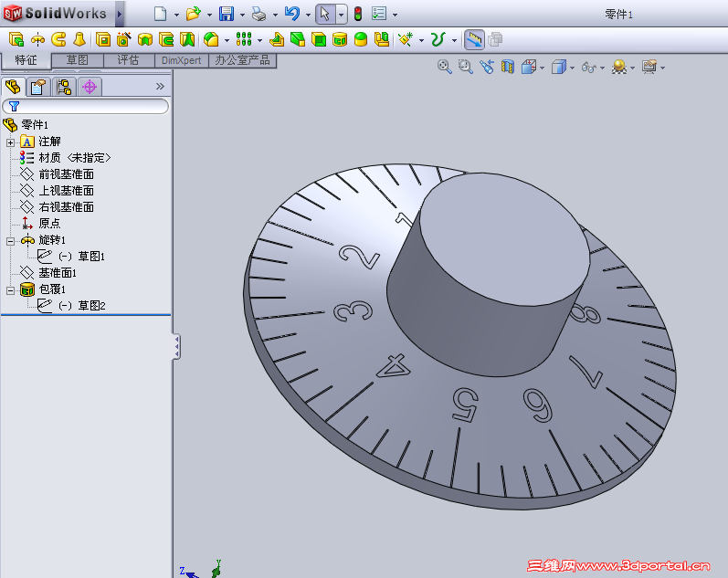Switch to the 特征 tab

pyautogui.click(x=26, y=60)
